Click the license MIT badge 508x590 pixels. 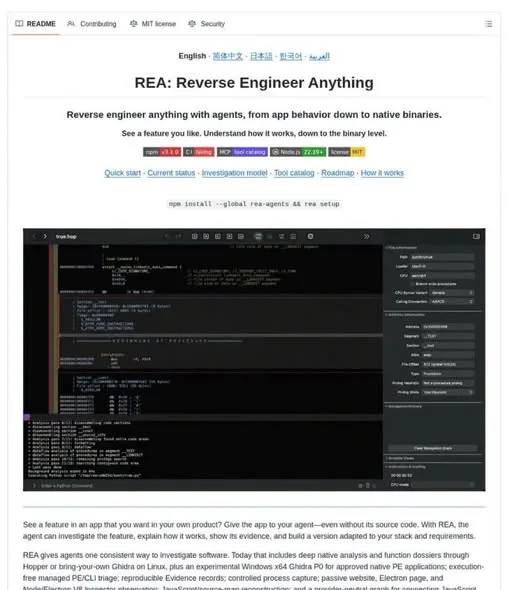347,152
